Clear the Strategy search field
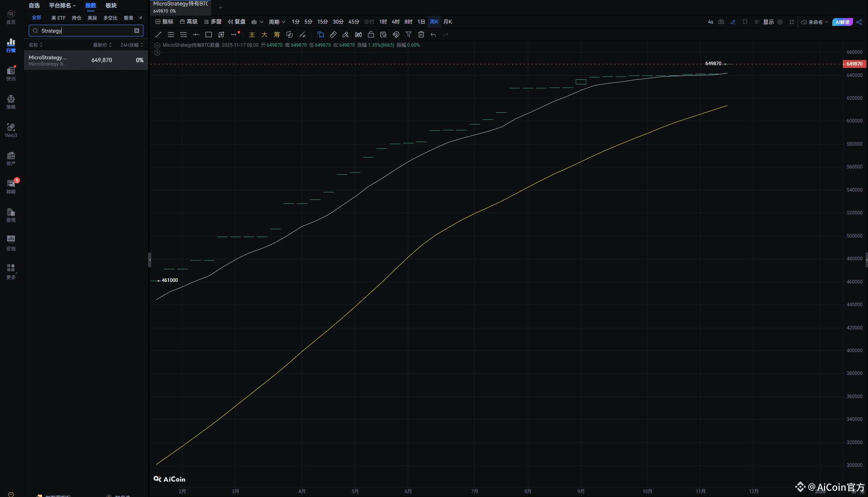The height and width of the screenshot is (497, 868). [137, 31]
